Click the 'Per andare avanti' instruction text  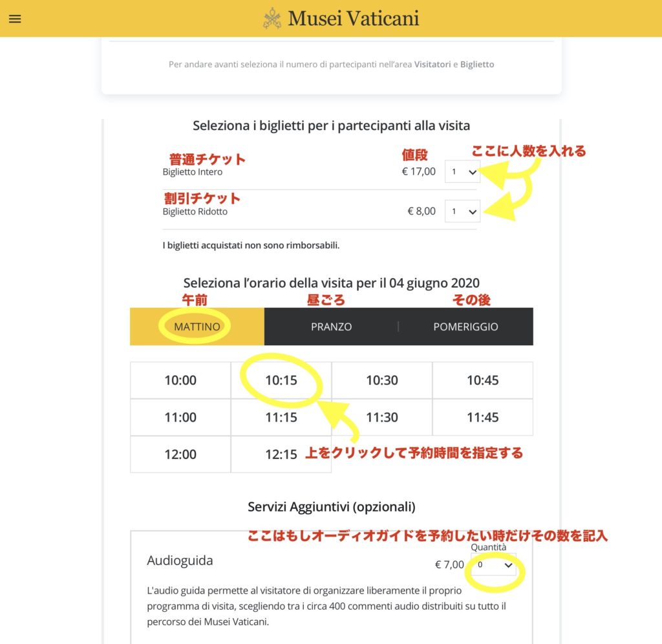[x=332, y=64]
